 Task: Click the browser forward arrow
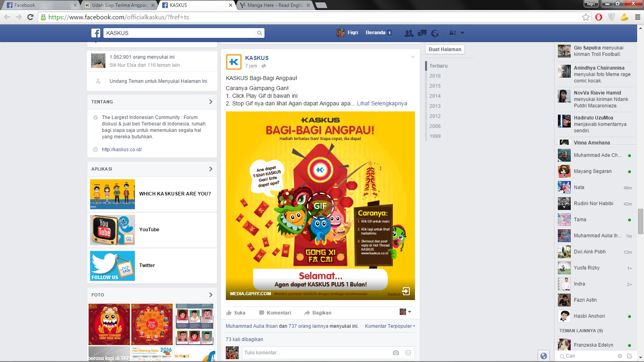coord(19,17)
